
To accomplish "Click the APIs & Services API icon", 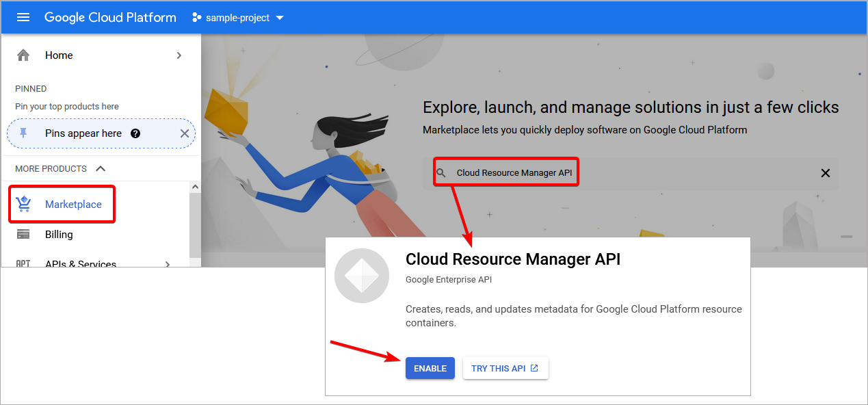I will (23, 263).
